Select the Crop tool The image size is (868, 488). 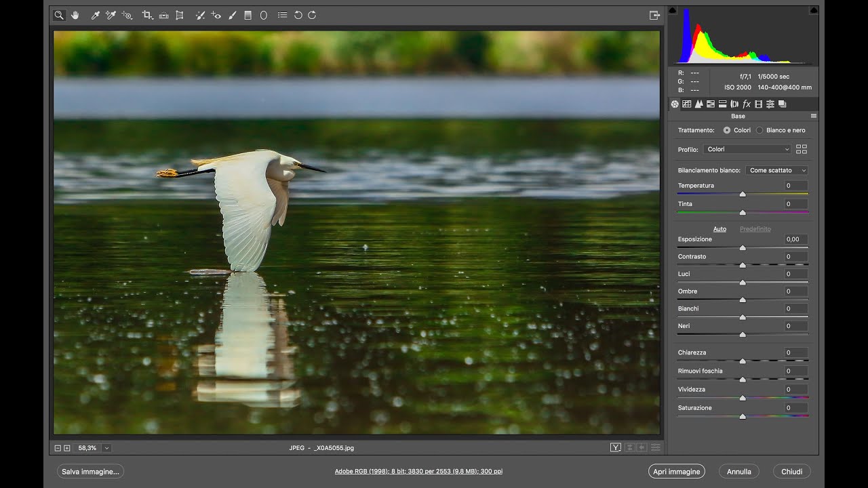[147, 15]
